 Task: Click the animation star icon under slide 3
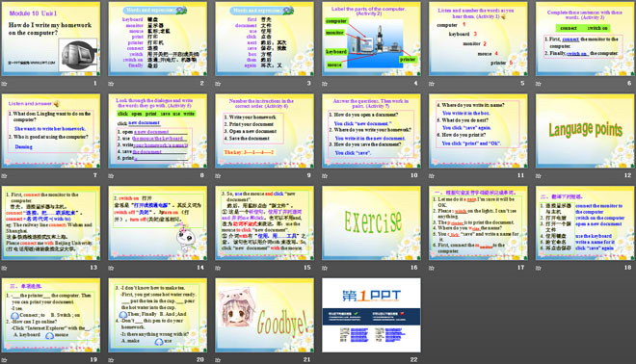(x=218, y=84)
